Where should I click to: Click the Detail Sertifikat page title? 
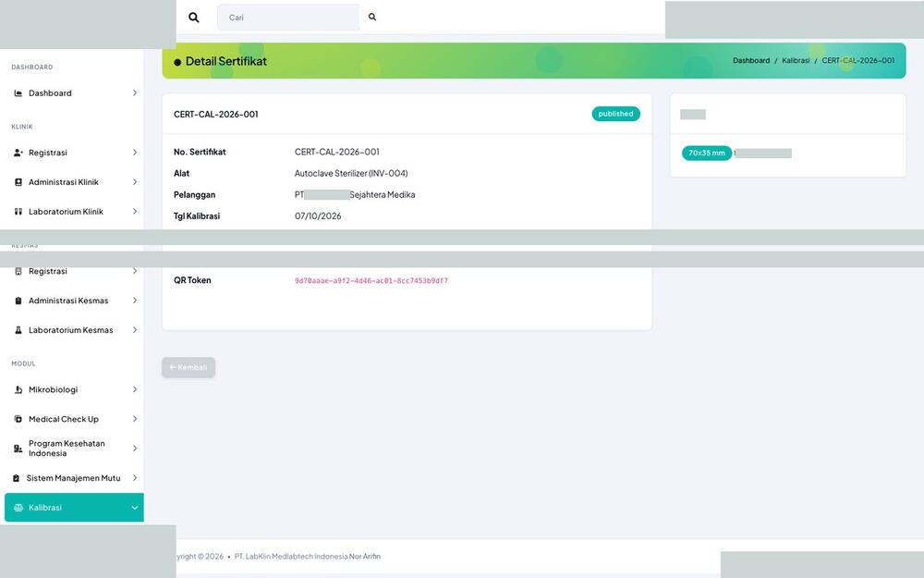point(226,61)
